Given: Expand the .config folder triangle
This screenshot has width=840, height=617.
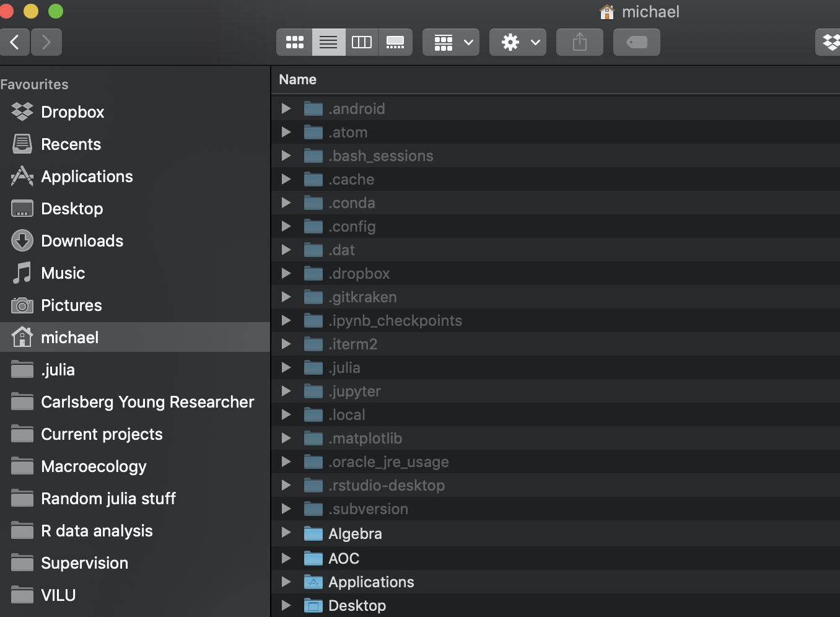Looking at the screenshot, I should (x=286, y=226).
